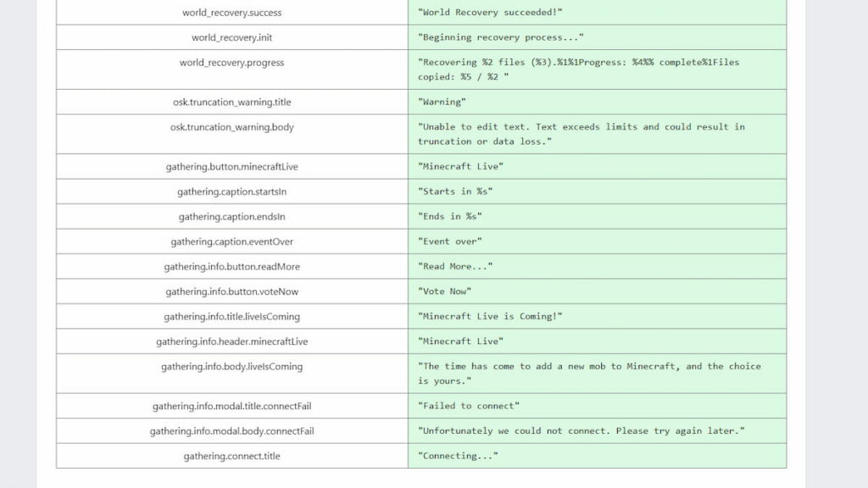868x488 pixels.
Task: Select the gathering.button.minecraftLive row's "Minecraft Live" value
Action: click(x=460, y=167)
